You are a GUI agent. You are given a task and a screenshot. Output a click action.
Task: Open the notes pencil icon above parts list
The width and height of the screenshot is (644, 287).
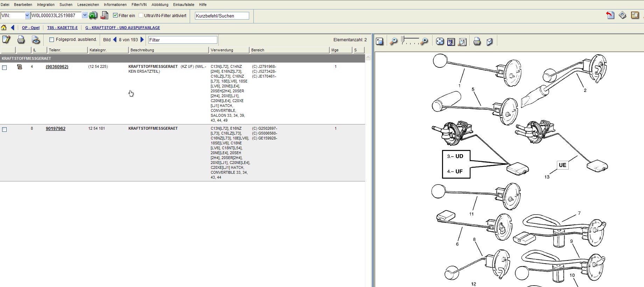(6, 40)
